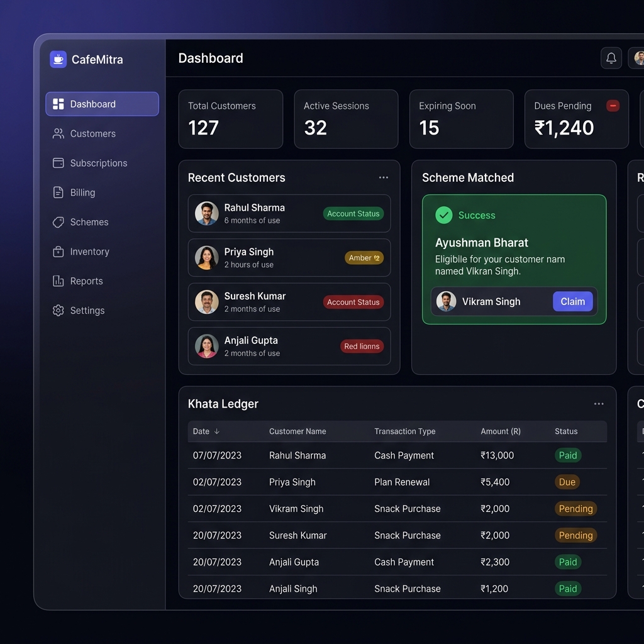The image size is (644, 644).
Task: Click Rahul Sharma's profile photo
Action: click(x=206, y=213)
